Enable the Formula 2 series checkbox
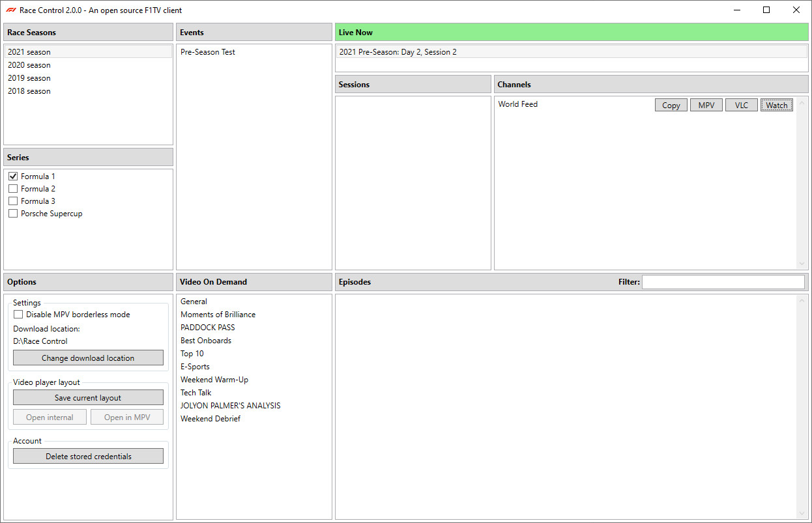This screenshot has height=523, width=812. [x=13, y=189]
